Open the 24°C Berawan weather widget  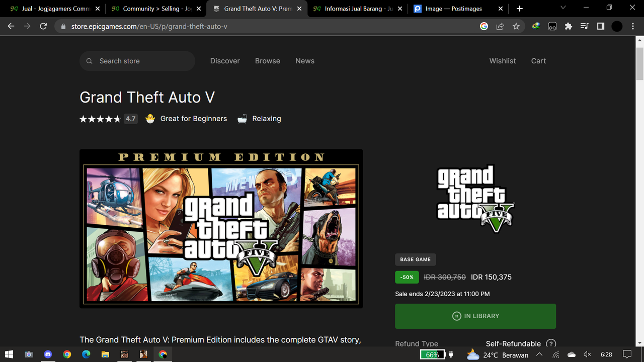click(x=498, y=354)
